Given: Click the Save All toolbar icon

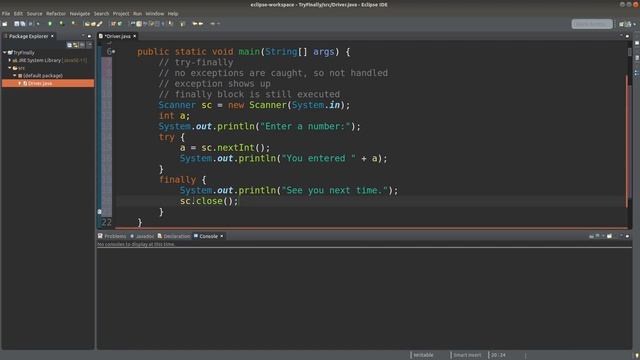Looking at the screenshot, I should (x=22, y=24).
